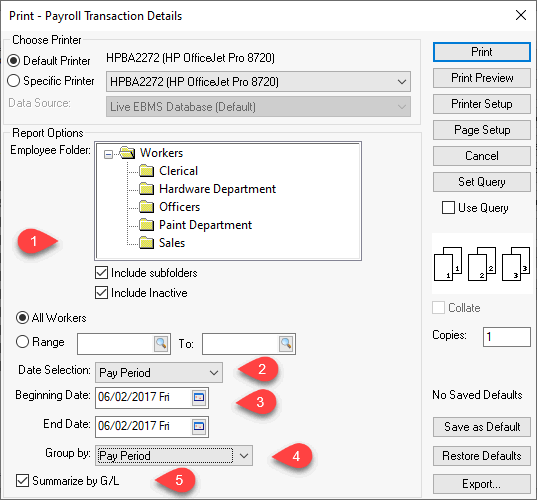The image size is (537, 500).
Task: Select the Specific Printer radio button
Action: click(13, 81)
